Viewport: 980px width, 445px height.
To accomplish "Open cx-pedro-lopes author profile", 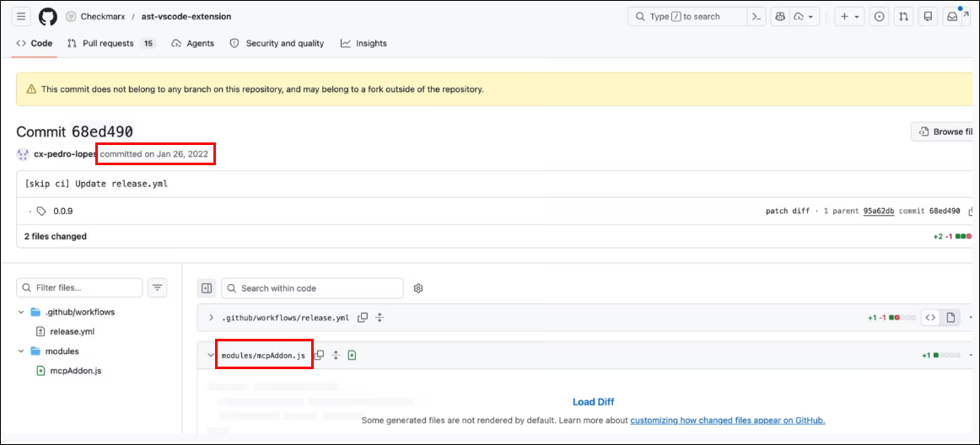I will tap(66, 153).
